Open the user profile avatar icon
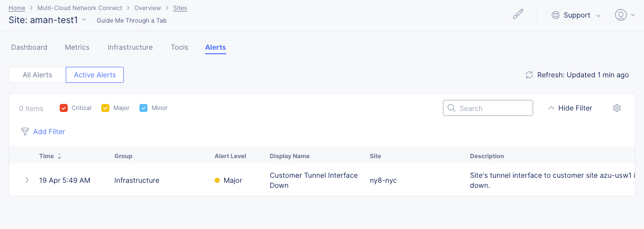Screen dimensions: 644x229 pyautogui.click(x=620, y=15)
